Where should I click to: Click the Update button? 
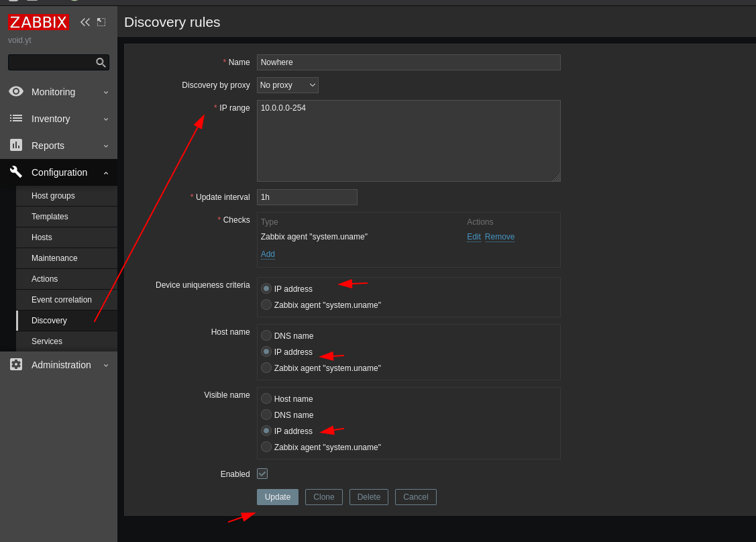point(278,496)
